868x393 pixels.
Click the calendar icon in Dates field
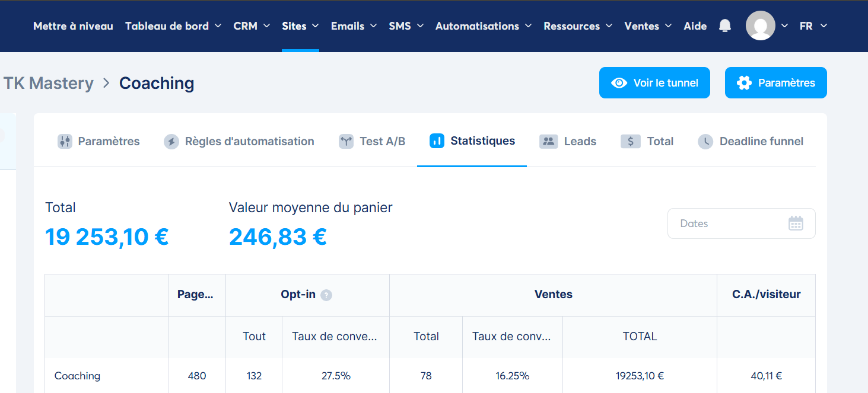click(795, 223)
